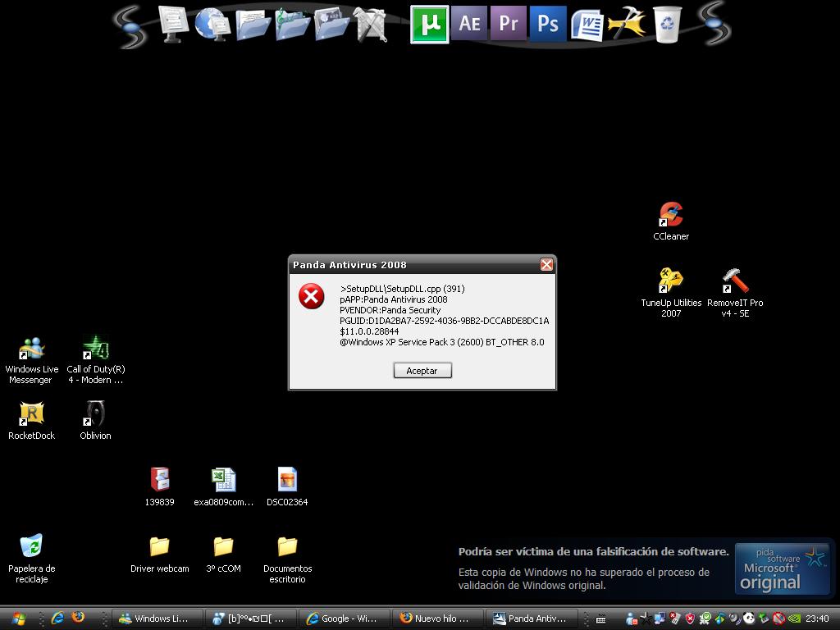Open the pictures folder dock icon

(331, 25)
